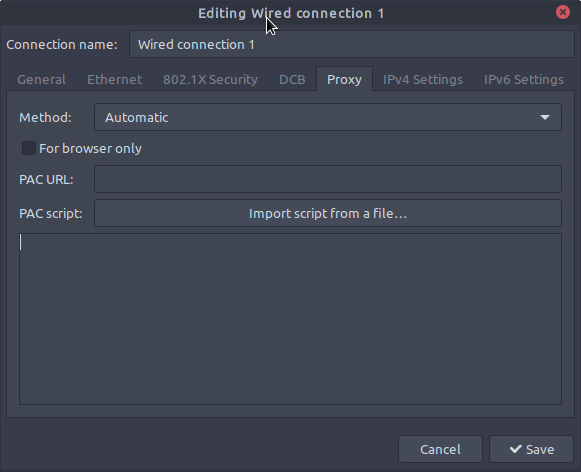Enable the For browser only checkbox
This screenshot has height=472, width=581.
click(x=29, y=148)
